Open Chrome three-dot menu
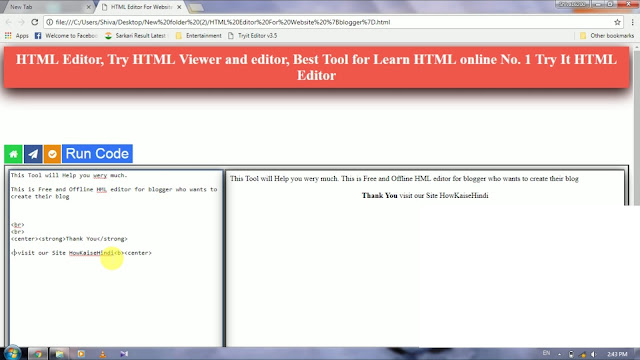The width and height of the screenshot is (640, 360). [633, 22]
